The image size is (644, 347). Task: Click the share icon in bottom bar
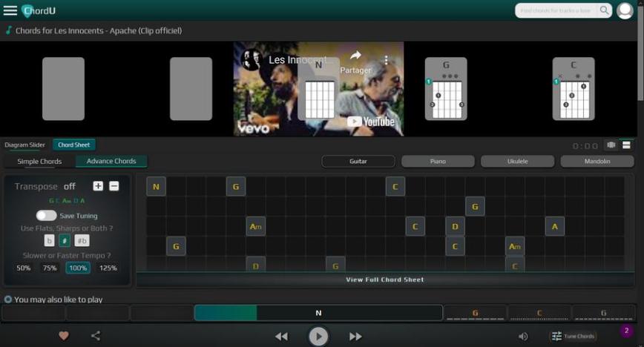(96, 336)
